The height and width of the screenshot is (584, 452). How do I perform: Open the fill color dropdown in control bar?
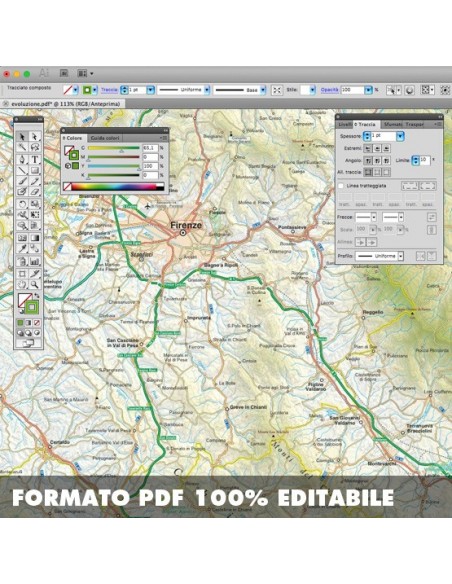click(x=76, y=90)
